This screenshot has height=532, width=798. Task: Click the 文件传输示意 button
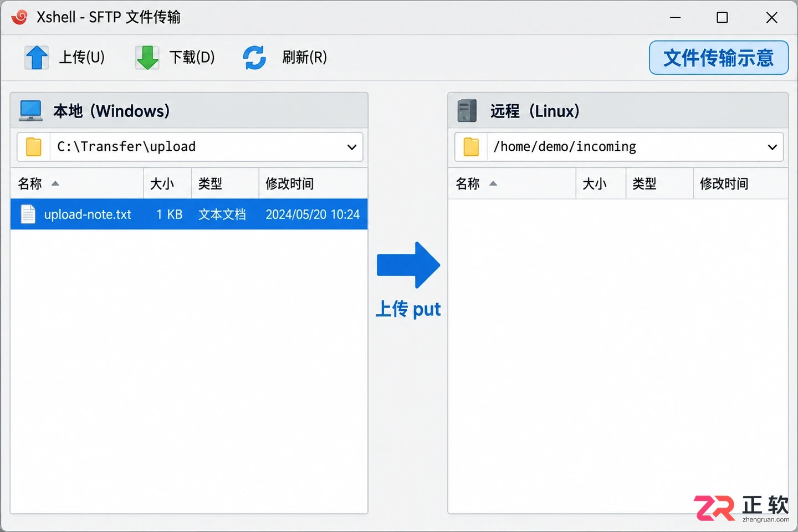[x=719, y=58]
